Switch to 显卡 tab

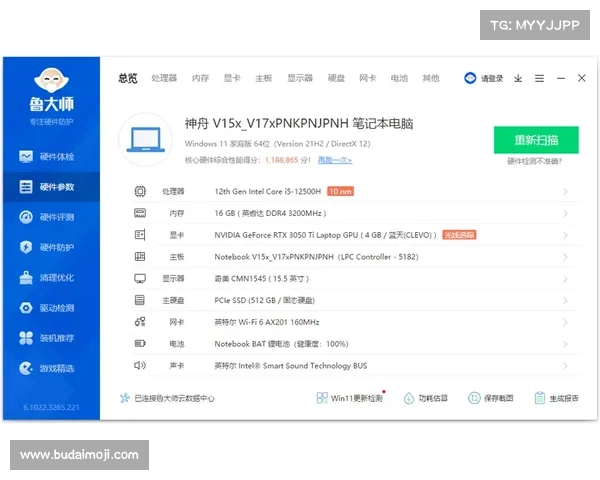[232, 78]
